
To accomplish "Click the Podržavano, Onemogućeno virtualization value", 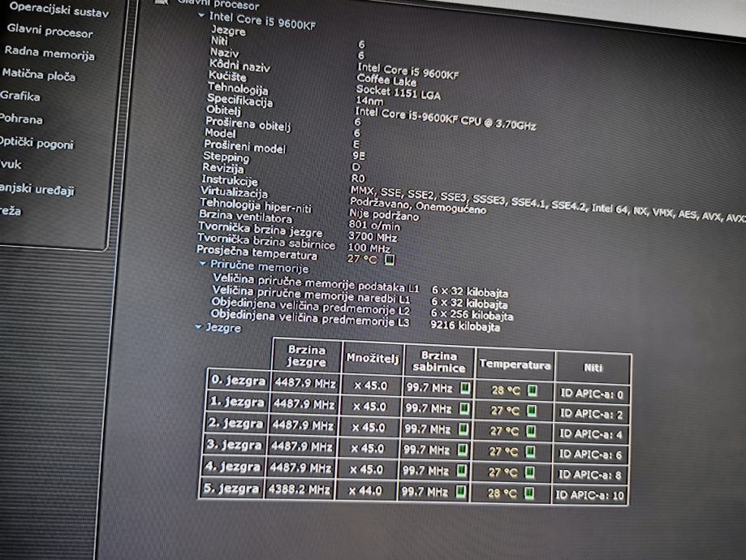I will click(x=418, y=205).
